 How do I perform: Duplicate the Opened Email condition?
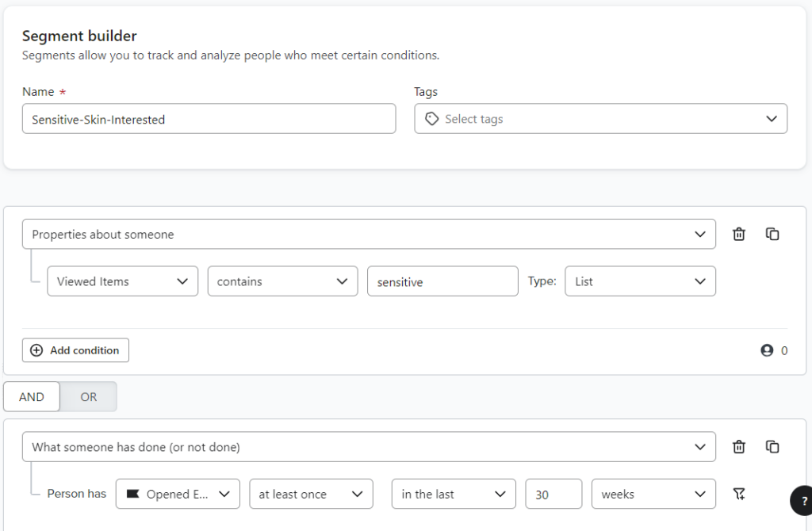(x=772, y=446)
